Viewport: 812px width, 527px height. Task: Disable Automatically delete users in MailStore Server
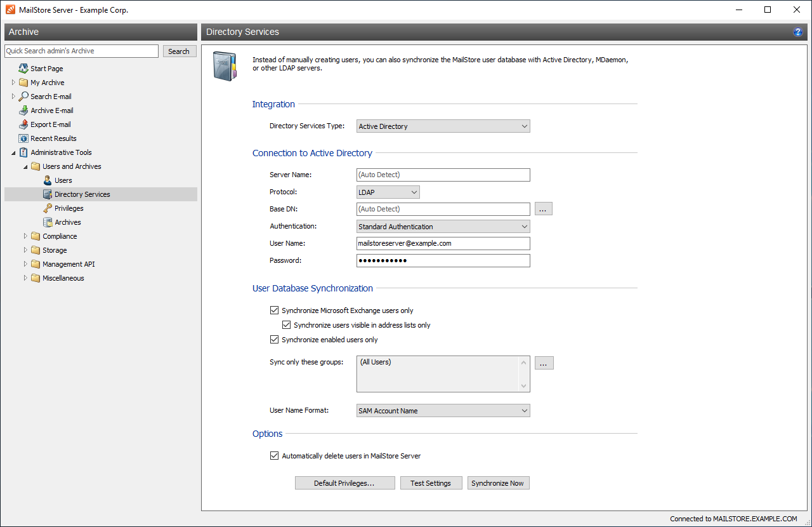coord(274,456)
